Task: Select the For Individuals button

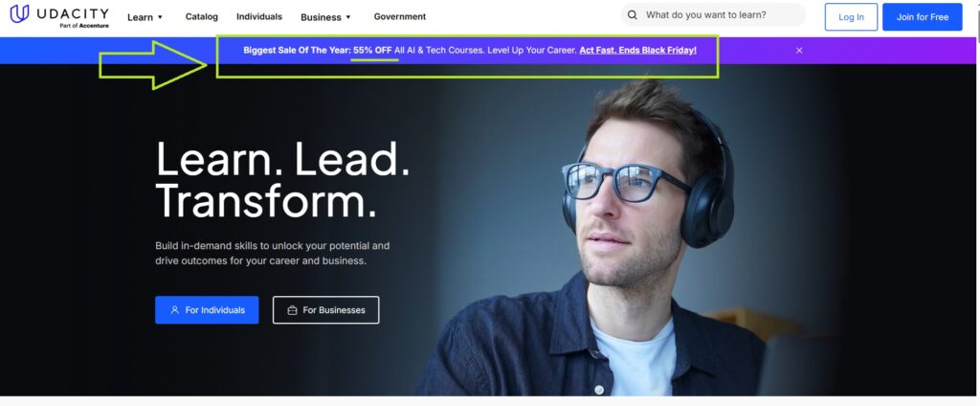Action: coord(207,309)
